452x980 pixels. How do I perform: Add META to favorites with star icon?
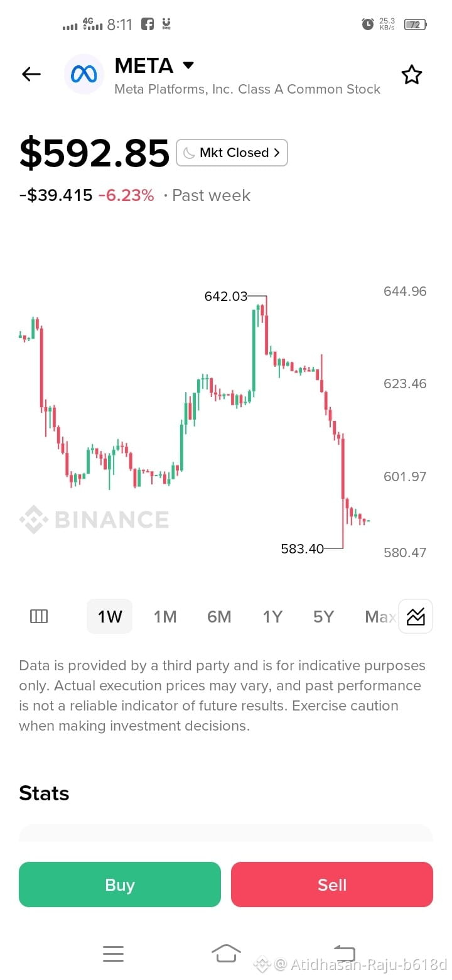point(412,75)
